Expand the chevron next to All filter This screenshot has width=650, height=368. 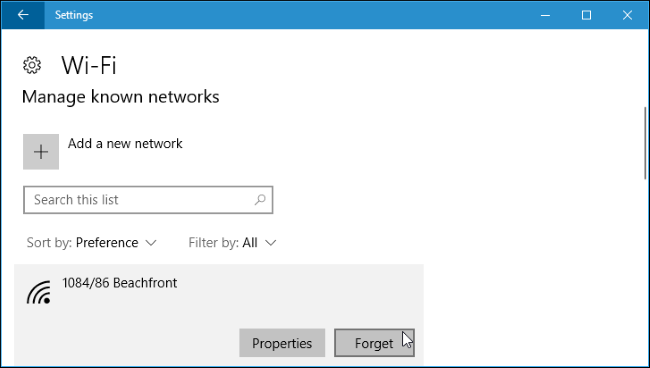coord(270,243)
